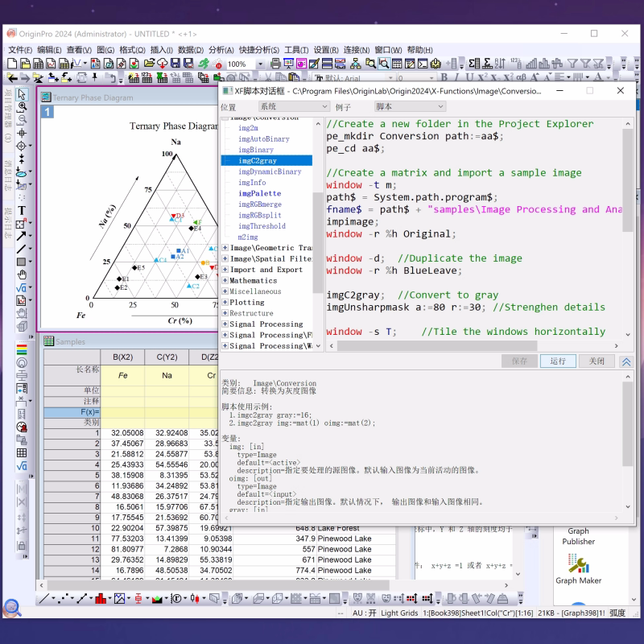This screenshot has width=644, height=644.
Task: Select the Zoom In magnifier tool
Action: coord(22,107)
